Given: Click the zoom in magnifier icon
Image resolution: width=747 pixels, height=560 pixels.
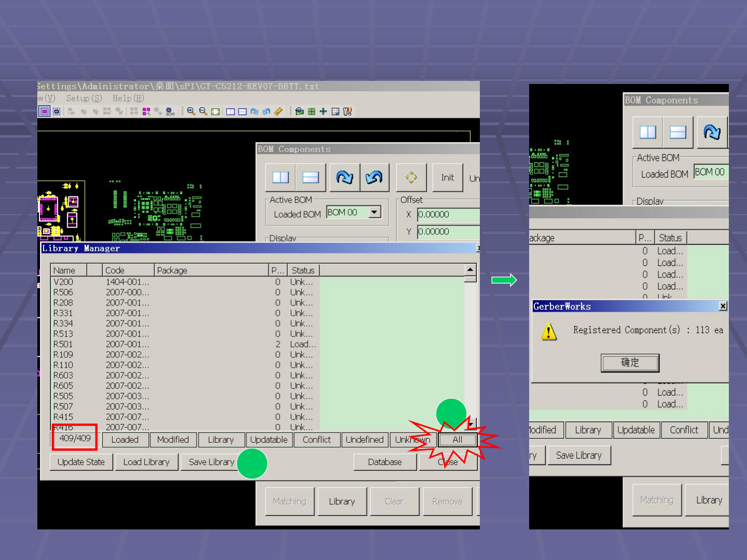Looking at the screenshot, I should [x=191, y=111].
